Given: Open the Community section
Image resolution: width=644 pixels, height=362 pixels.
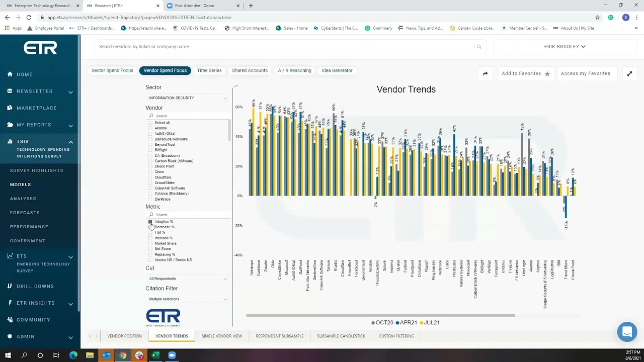Looking at the screenshot, I should [33, 320].
